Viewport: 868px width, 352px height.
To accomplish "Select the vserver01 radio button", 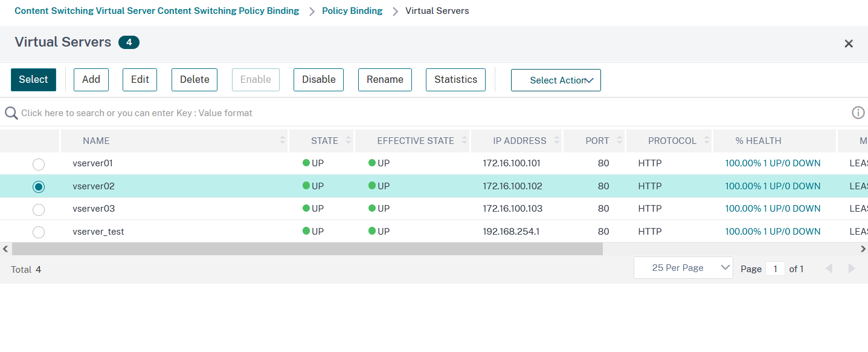I will click(x=39, y=164).
